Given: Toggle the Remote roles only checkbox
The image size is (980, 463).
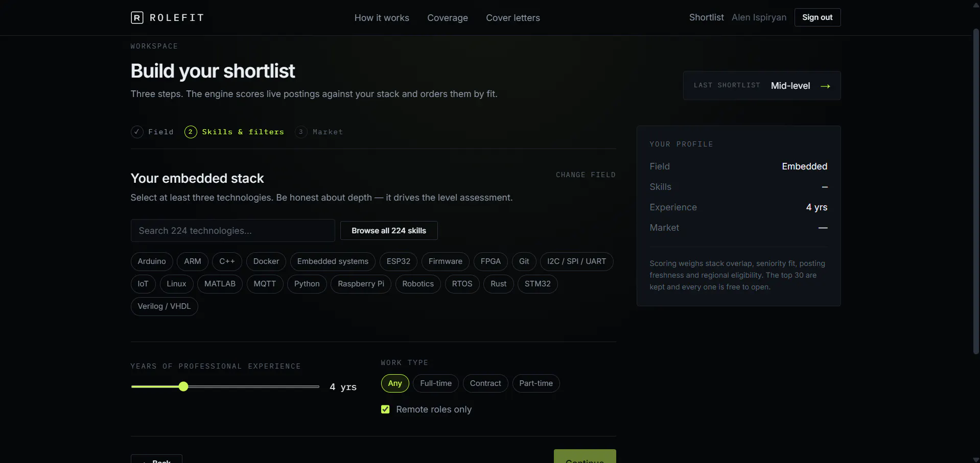Looking at the screenshot, I should (385, 409).
